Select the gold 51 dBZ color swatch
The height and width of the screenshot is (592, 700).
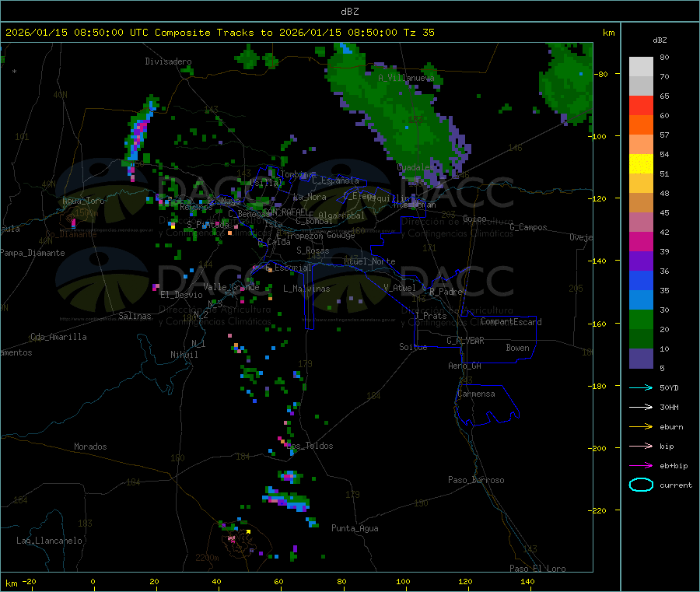(x=641, y=184)
